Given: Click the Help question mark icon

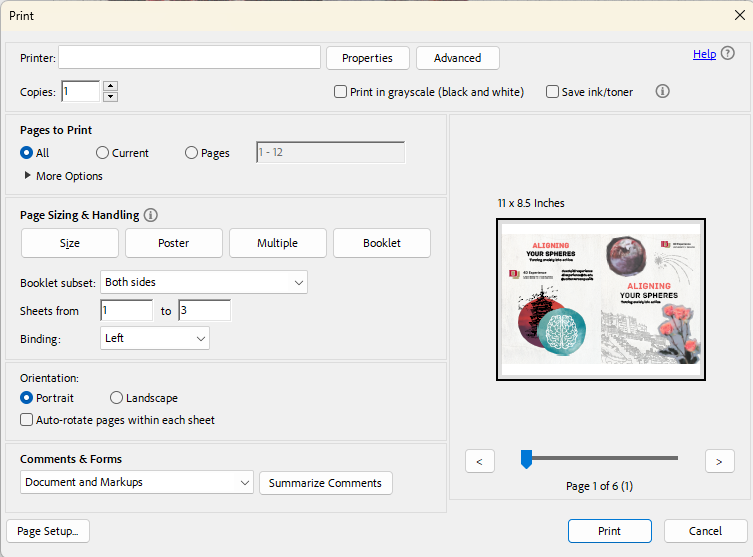Looking at the screenshot, I should pos(727,54).
